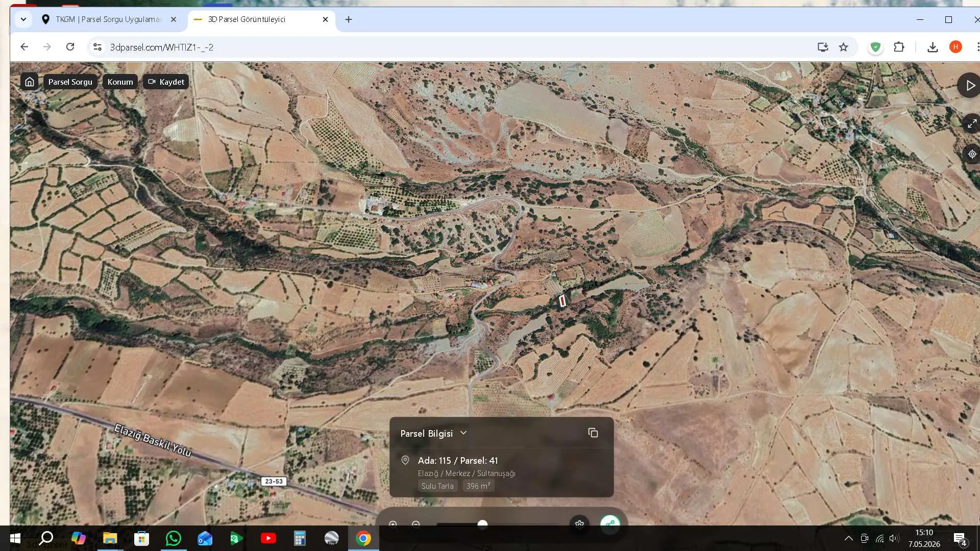Center map using locate target icon
Screen dimensions: 980x551
pyautogui.click(x=972, y=154)
